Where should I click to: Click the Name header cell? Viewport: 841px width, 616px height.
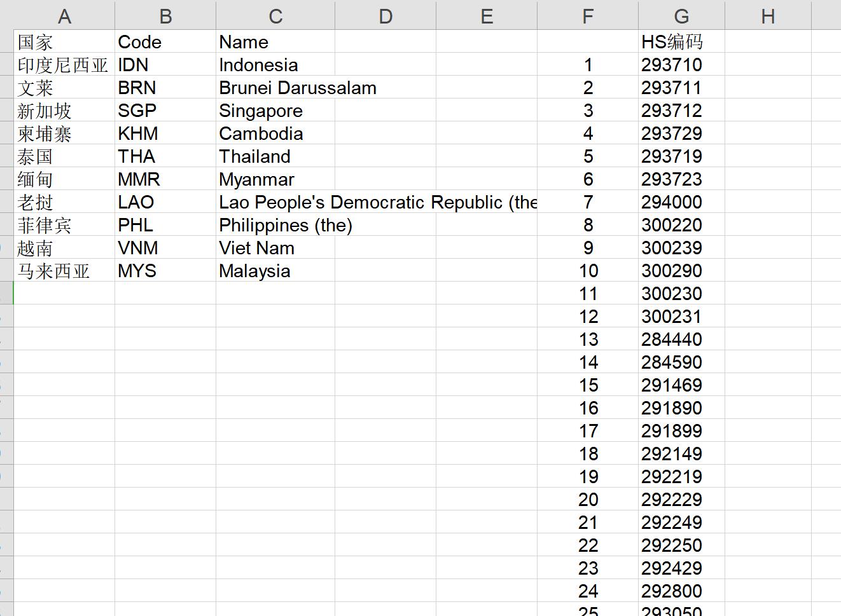pyautogui.click(x=275, y=41)
